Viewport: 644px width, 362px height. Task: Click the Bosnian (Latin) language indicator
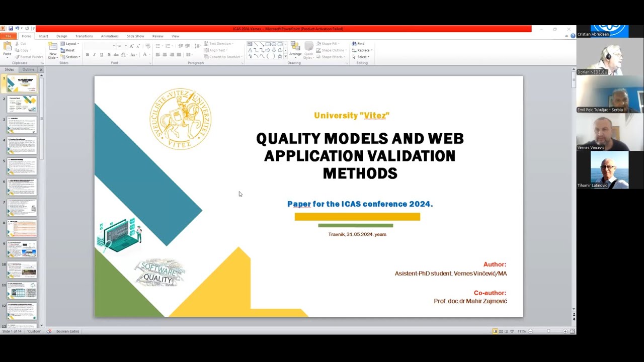pyautogui.click(x=67, y=331)
